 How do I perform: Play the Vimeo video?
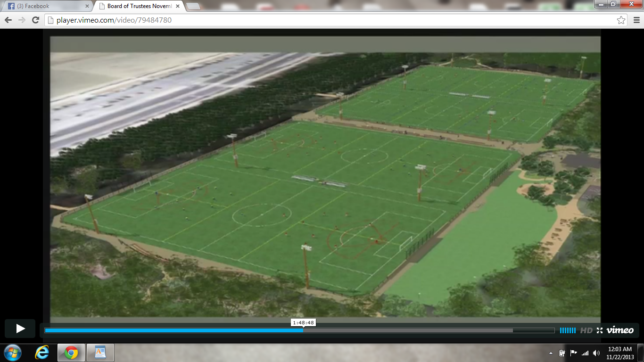(20, 329)
